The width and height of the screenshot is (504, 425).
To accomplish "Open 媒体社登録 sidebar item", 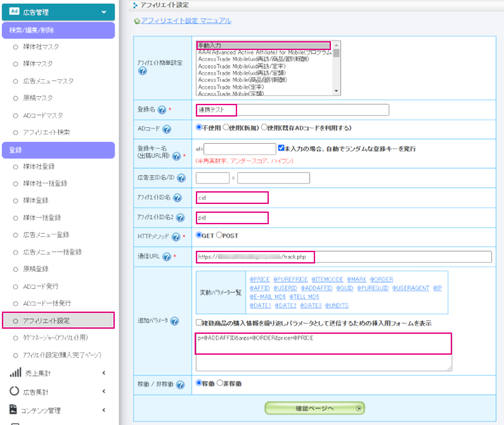I will [39, 167].
